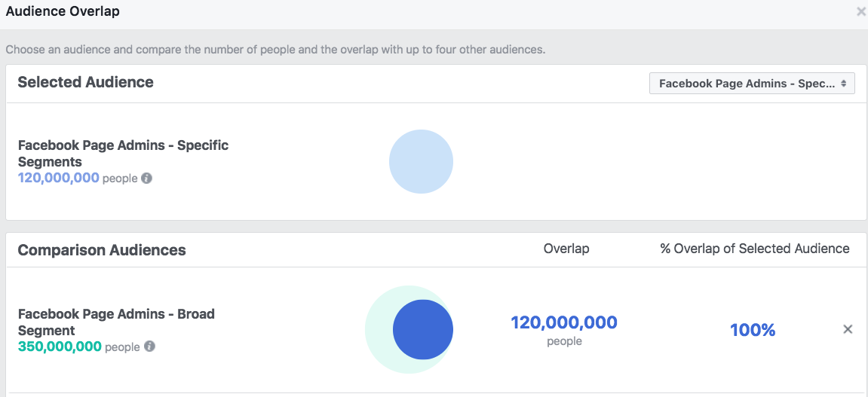This screenshot has width=868, height=397.
Task: Click Facebook Page Admins - Specific Segments name
Action: (x=124, y=154)
